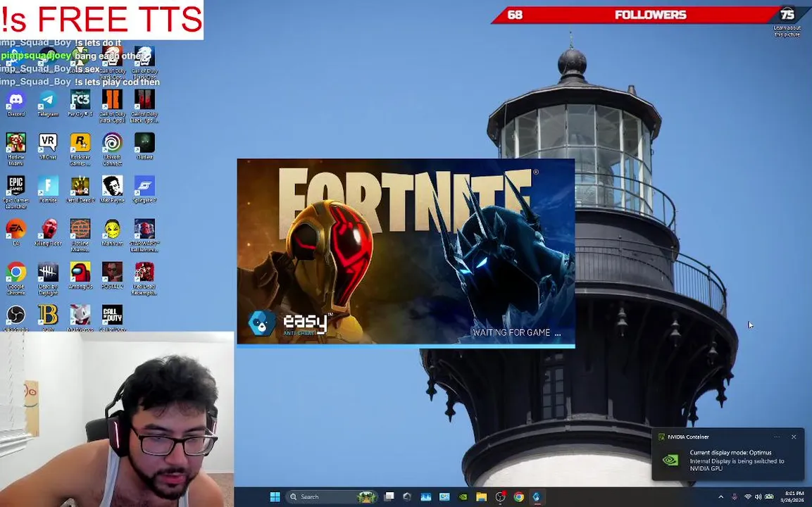This screenshot has width=812, height=507.
Task: Expand the hidden system tray icons chevron
Action: tap(720, 497)
